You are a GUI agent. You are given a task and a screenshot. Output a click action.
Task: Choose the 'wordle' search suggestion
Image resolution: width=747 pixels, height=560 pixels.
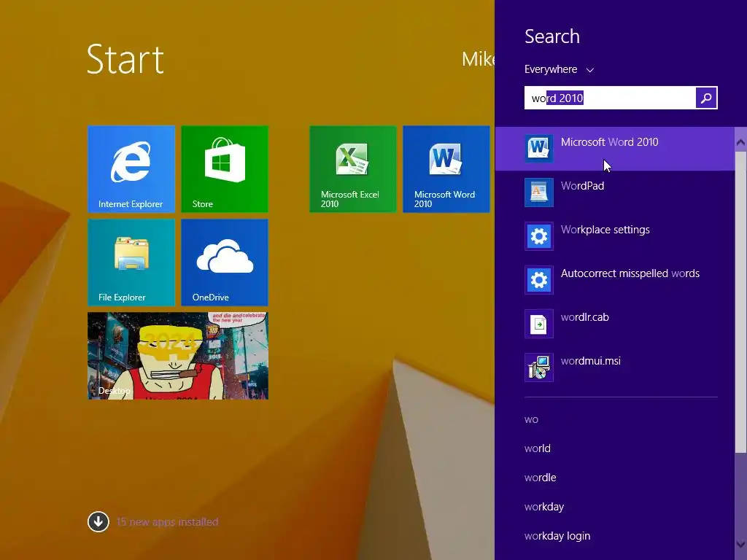(x=541, y=478)
